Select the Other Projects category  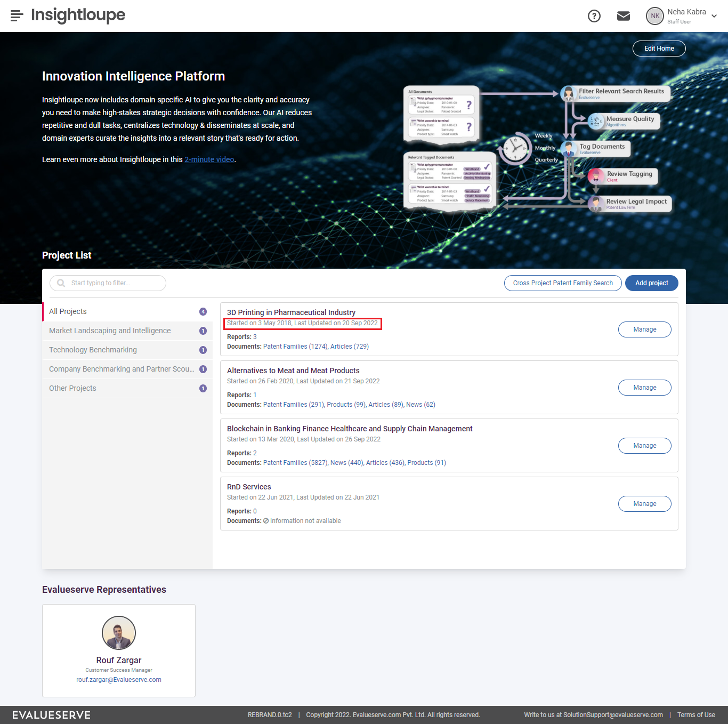[x=127, y=388]
